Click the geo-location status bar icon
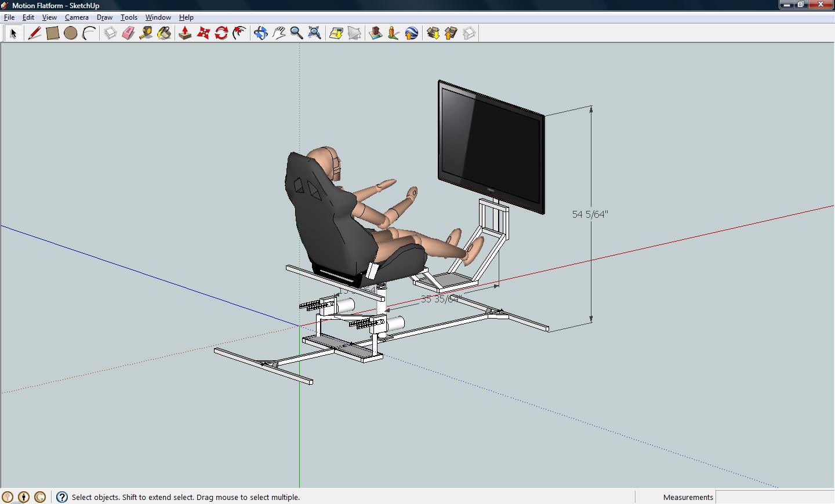The height and width of the screenshot is (504, 835). click(8, 497)
